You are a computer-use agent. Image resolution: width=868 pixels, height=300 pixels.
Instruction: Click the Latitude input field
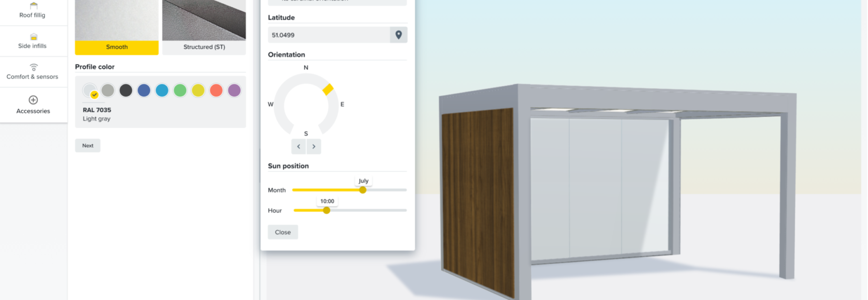point(329,35)
